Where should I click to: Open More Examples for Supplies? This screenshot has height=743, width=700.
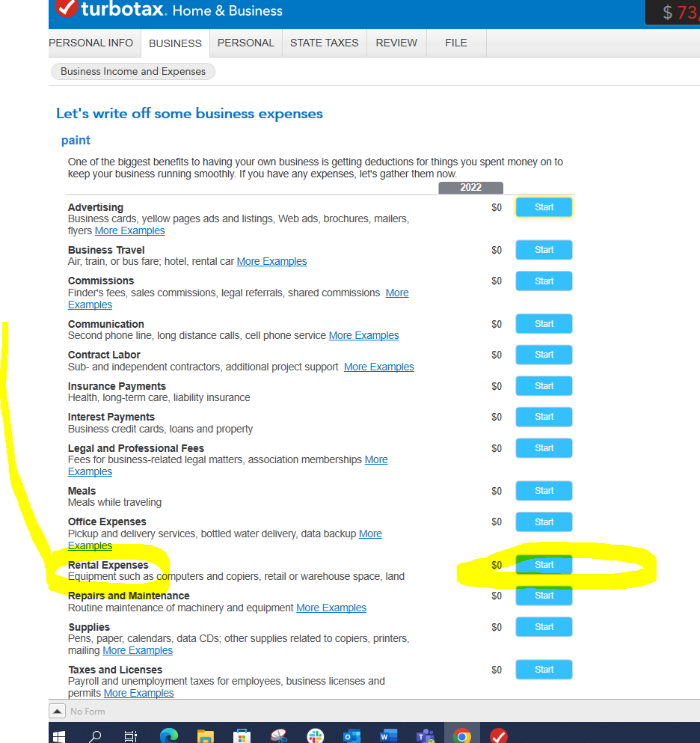point(138,651)
